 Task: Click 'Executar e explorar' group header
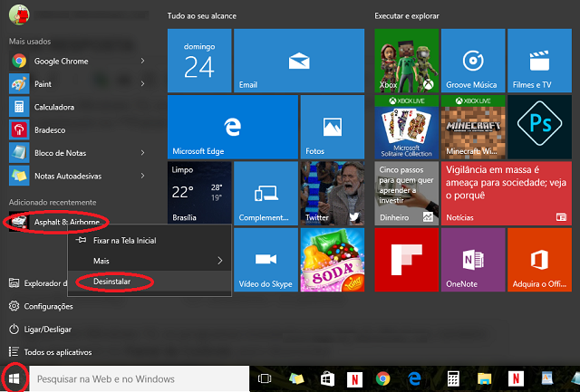(407, 16)
